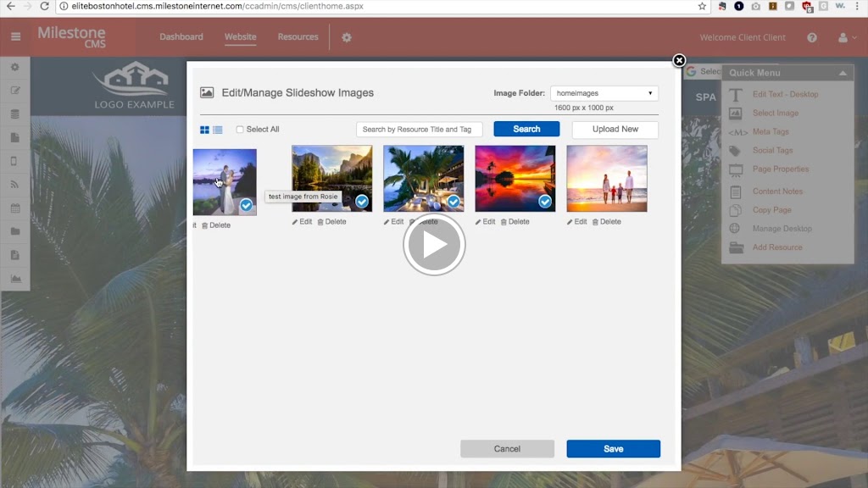Image resolution: width=868 pixels, height=488 pixels.
Task: Edit the red sunset image
Action: (x=485, y=222)
